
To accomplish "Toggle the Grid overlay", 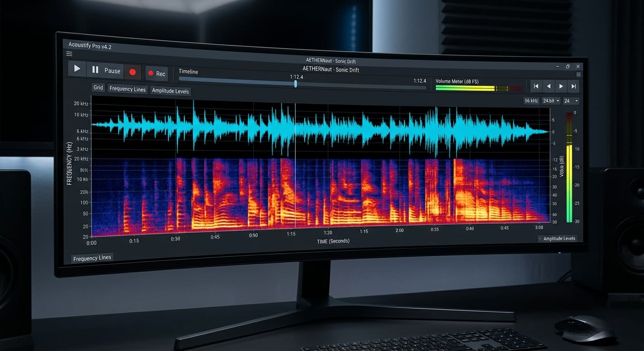I will pyautogui.click(x=98, y=87).
